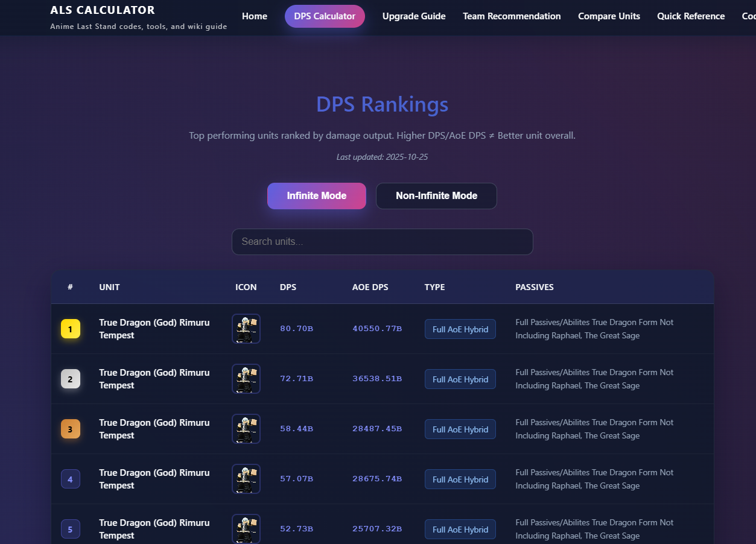
Task: Open the Upgrade Guide
Action: [x=414, y=16]
